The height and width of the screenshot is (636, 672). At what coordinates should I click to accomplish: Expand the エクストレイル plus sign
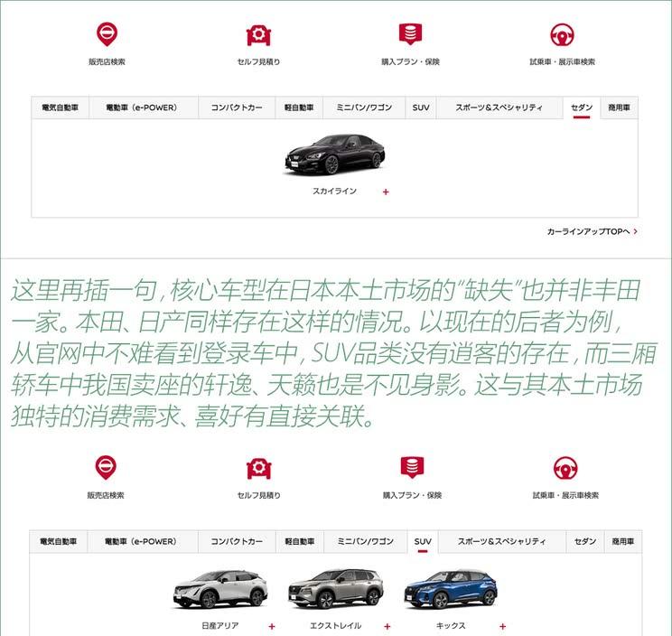pyautogui.click(x=387, y=627)
